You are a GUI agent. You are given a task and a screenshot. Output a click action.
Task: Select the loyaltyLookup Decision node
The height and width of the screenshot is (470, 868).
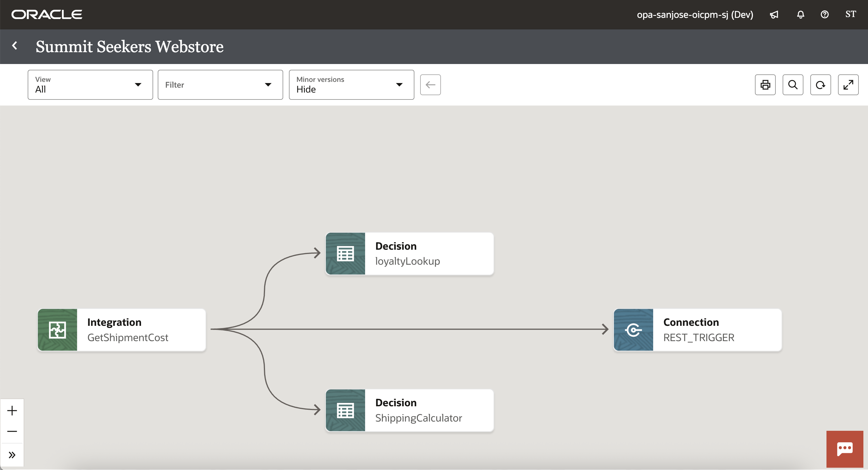(x=409, y=254)
